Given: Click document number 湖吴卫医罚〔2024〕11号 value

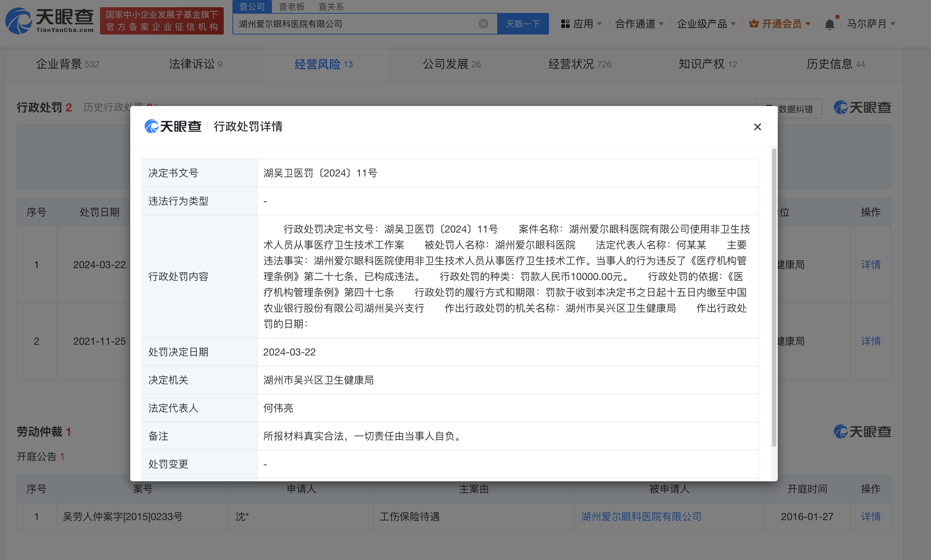Looking at the screenshot, I should 320,173.
